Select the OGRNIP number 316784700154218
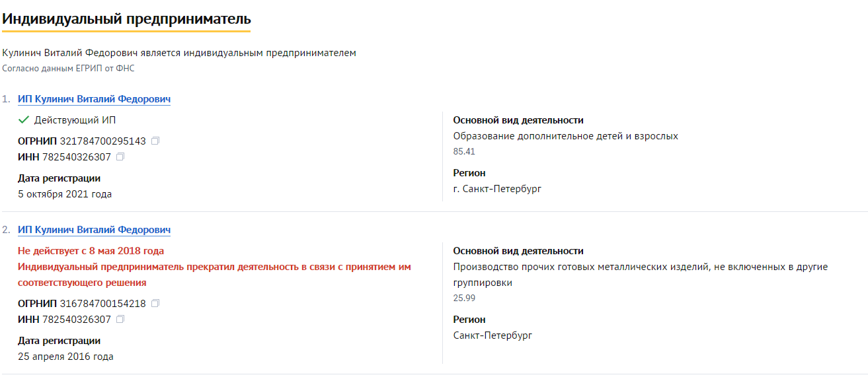This screenshot has width=868, height=383. pyautogui.click(x=102, y=304)
